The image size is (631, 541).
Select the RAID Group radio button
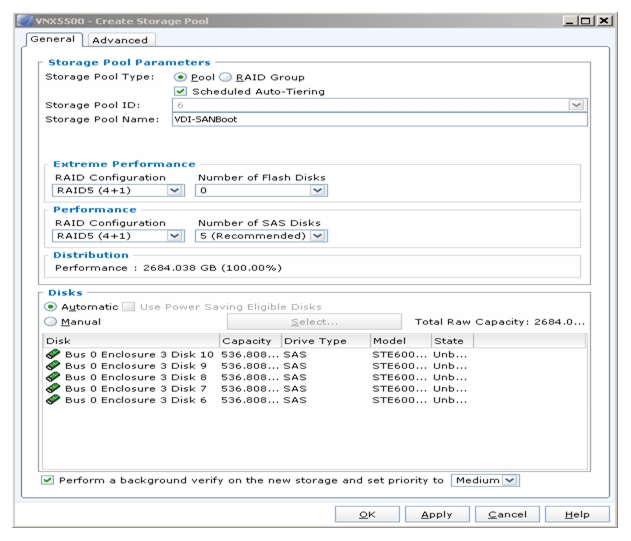click(x=225, y=77)
